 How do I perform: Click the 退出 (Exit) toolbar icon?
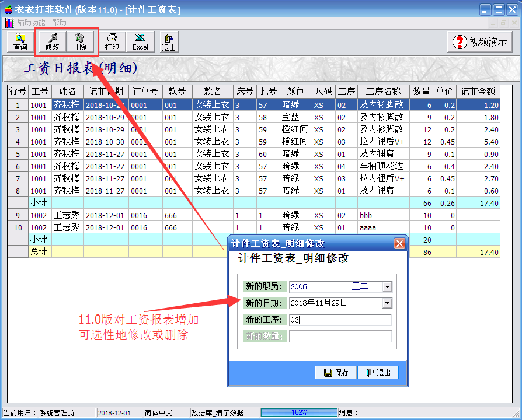[169, 41]
